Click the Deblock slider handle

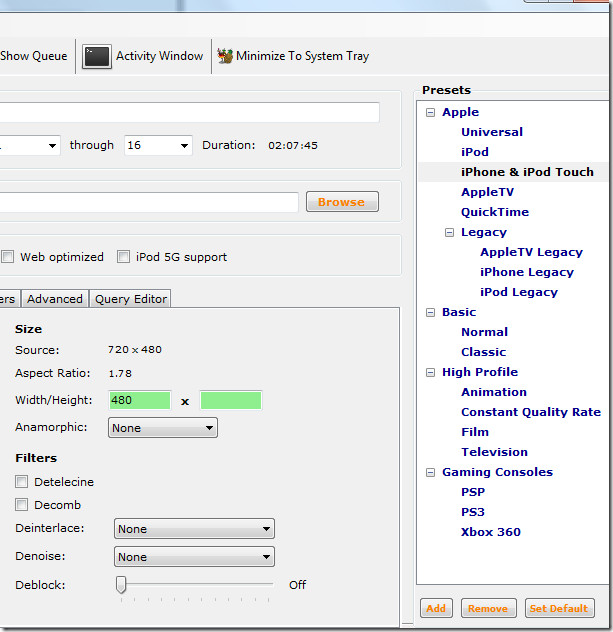121,584
